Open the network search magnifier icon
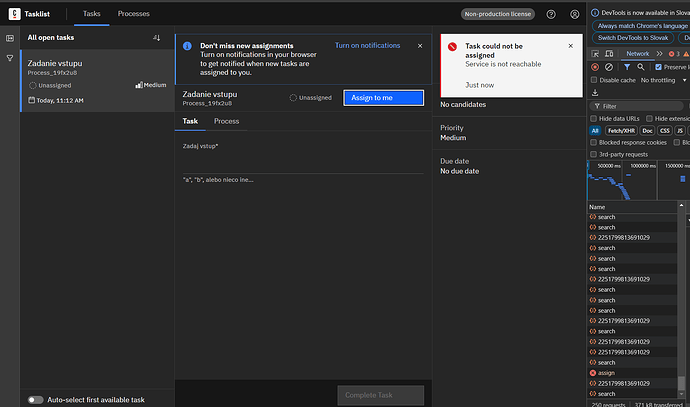The width and height of the screenshot is (690, 407). pos(641,67)
